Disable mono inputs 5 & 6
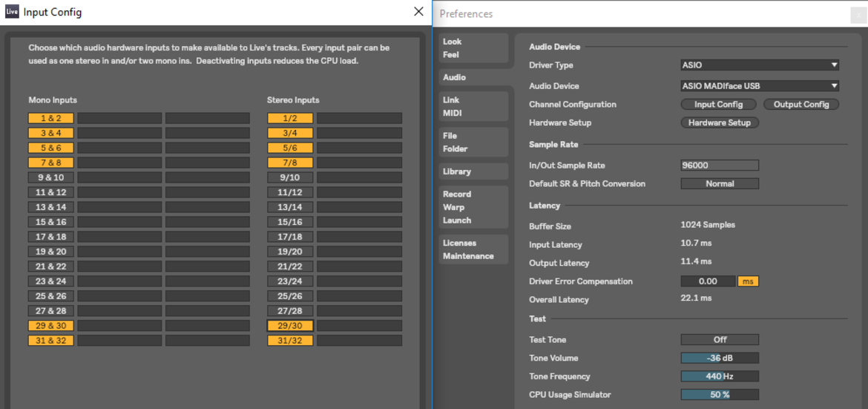The width and height of the screenshot is (868, 409). click(51, 148)
